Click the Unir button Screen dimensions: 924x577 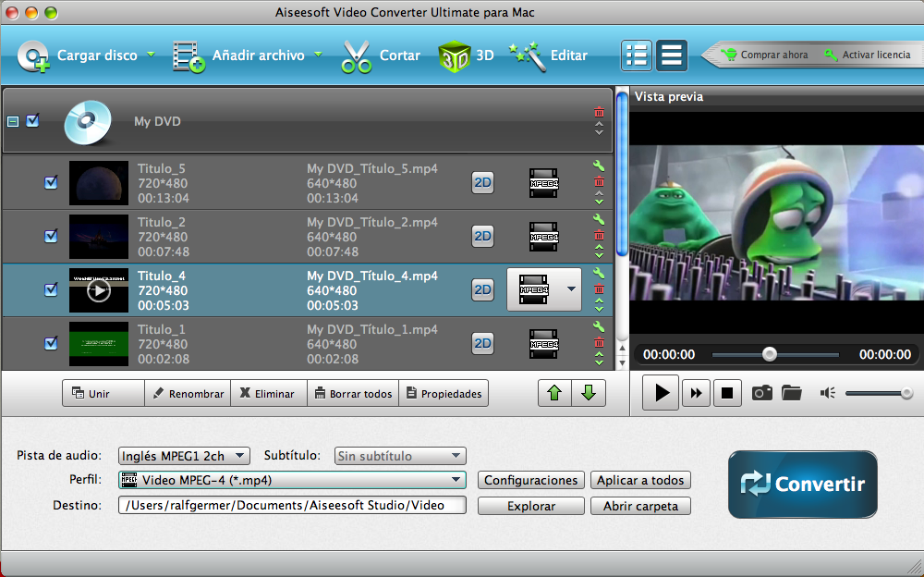[x=103, y=394]
